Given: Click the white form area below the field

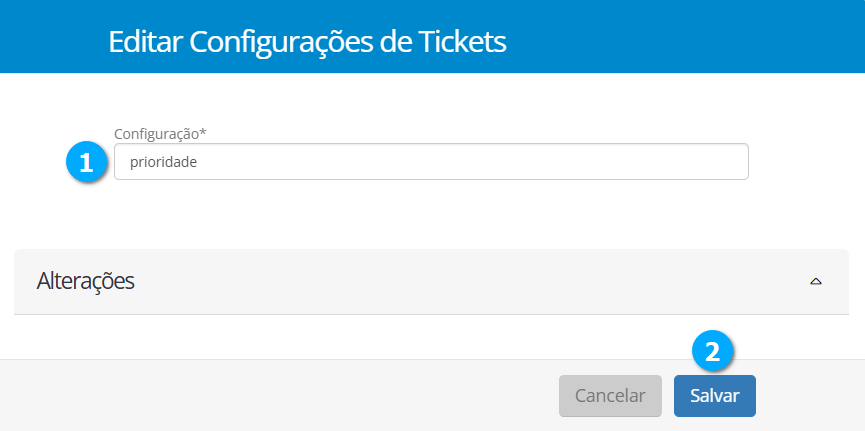Looking at the screenshot, I should 430,215.
